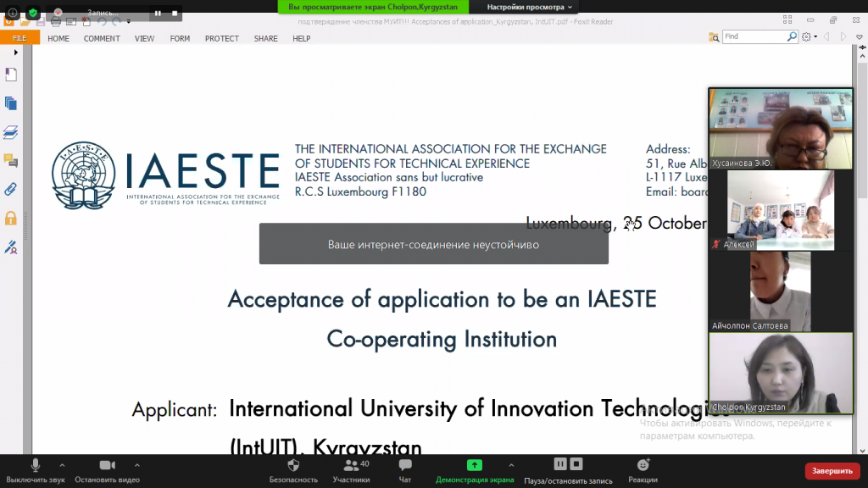Mute microphone with "Выключить звук"
Viewport: 868px width, 488px height.
pyautogui.click(x=36, y=471)
